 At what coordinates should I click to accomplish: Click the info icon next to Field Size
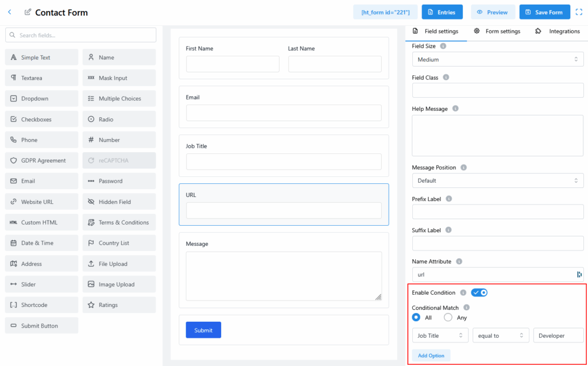443,46
